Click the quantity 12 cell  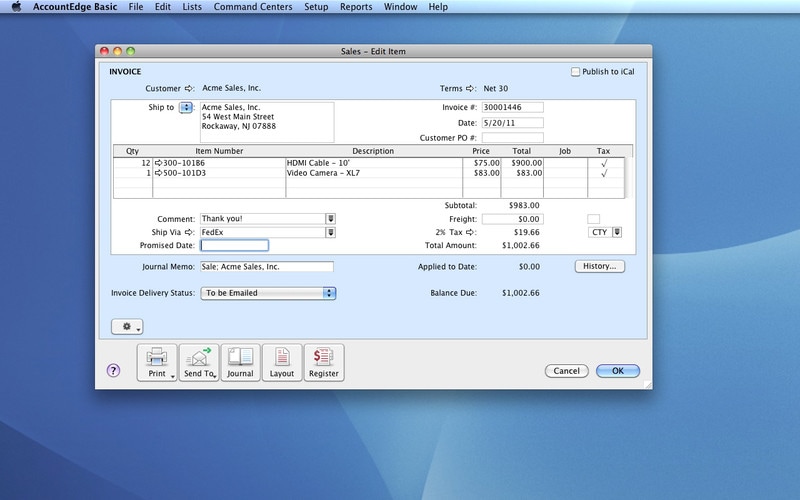(x=133, y=163)
